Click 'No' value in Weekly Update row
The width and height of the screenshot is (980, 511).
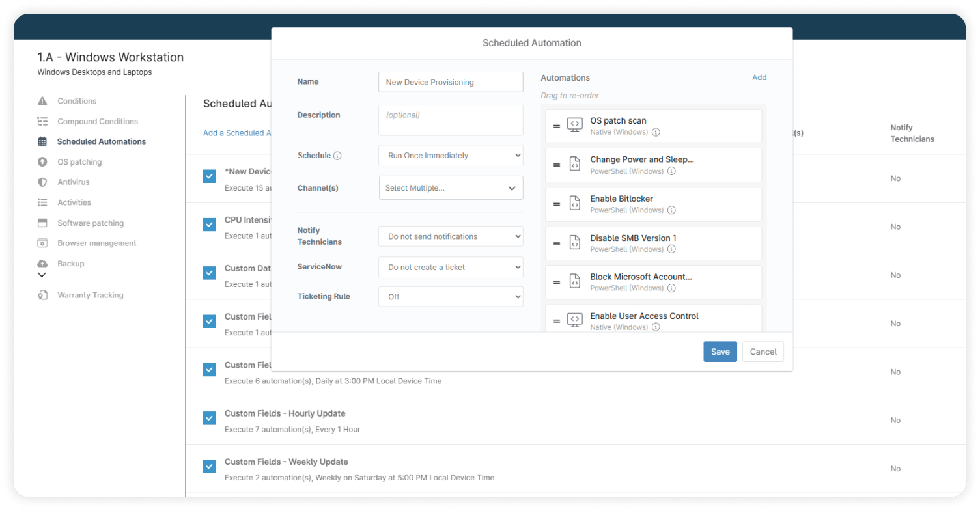[895, 469]
